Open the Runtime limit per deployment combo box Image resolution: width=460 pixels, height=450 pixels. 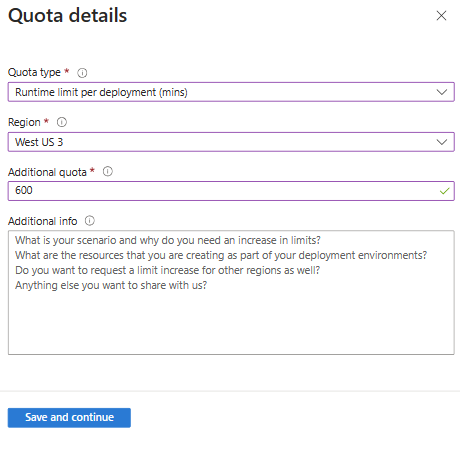231,92
